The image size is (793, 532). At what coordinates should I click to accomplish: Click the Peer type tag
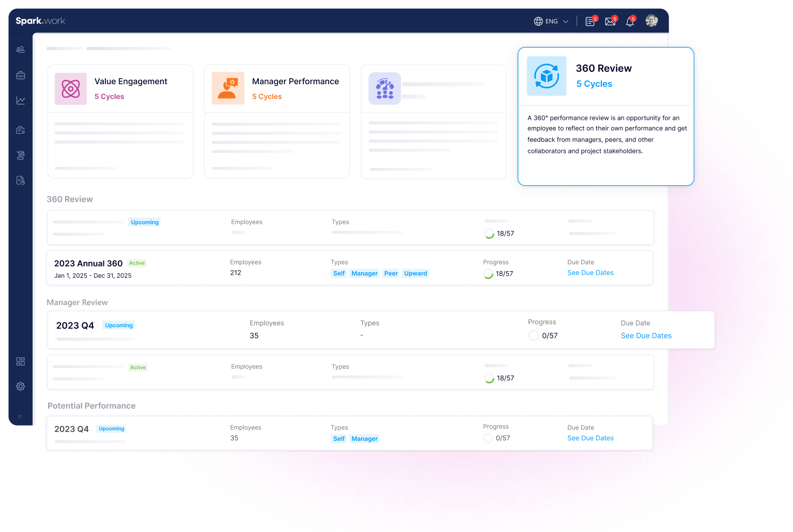pos(391,273)
